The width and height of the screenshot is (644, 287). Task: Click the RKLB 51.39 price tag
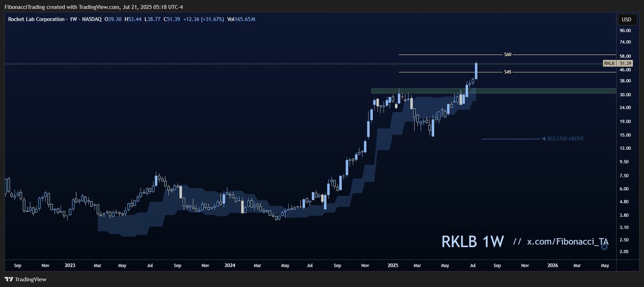[x=618, y=63]
